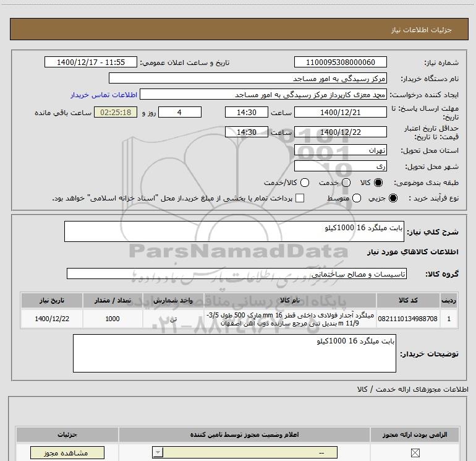Click the remaining days field showing 4
Viewport: 476px width, 461px height.
click(180, 113)
